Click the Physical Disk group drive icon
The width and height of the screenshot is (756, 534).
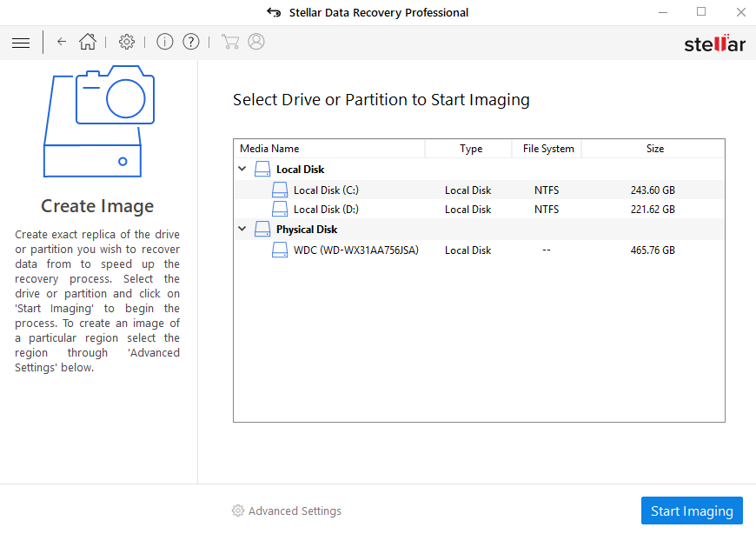coord(262,229)
